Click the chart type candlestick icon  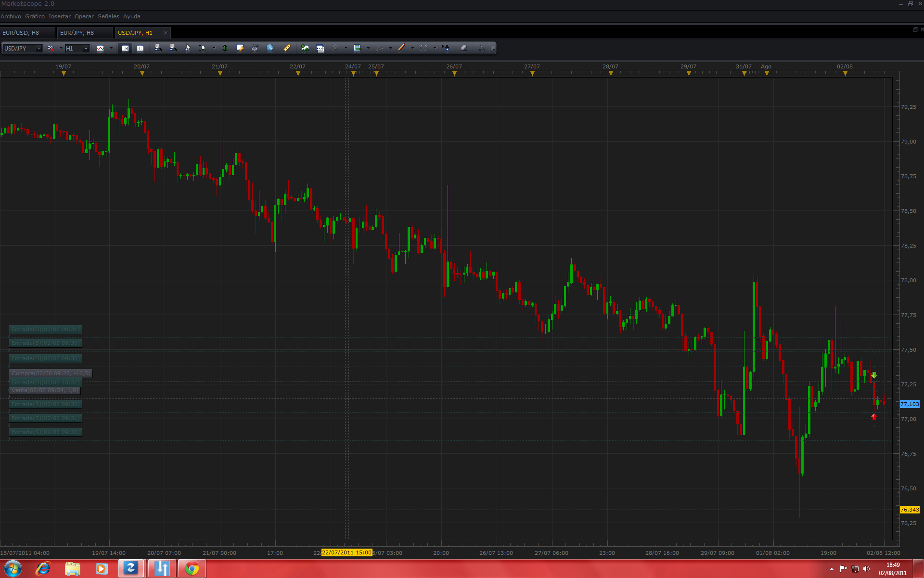(x=101, y=48)
